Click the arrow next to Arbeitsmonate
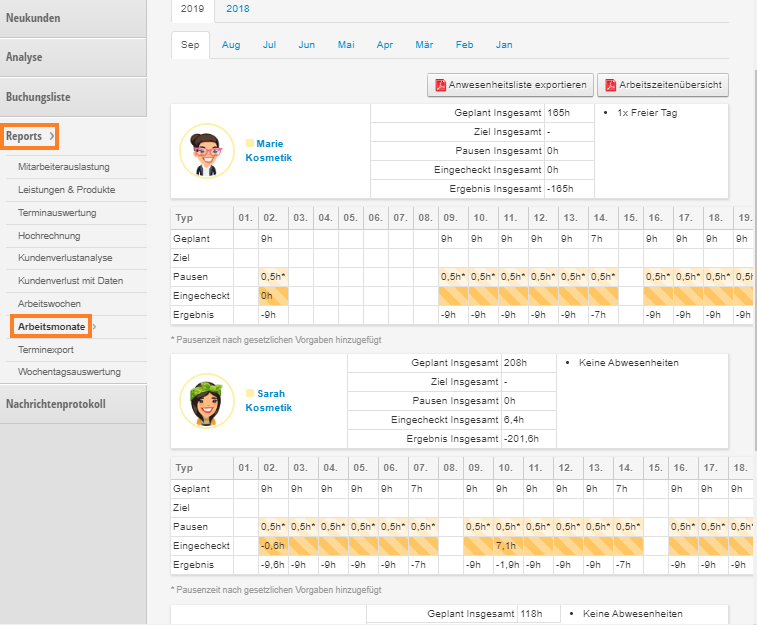757x625 pixels. point(94,327)
